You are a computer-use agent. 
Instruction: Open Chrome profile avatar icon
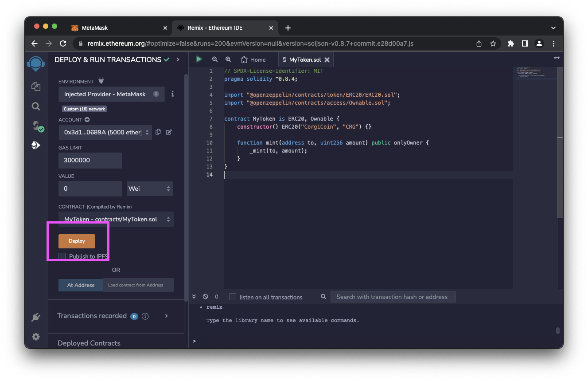pos(539,43)
